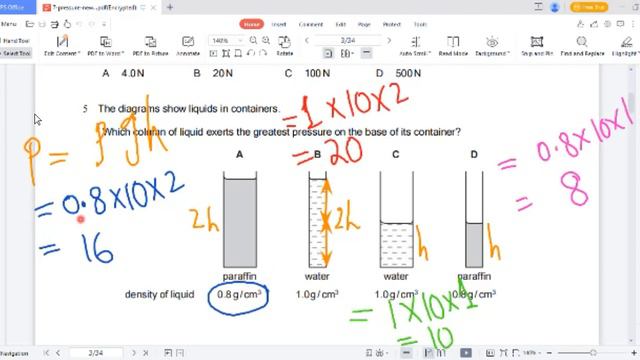
Task: Click the rotate clockwise icon
Action: click(263, 53)
